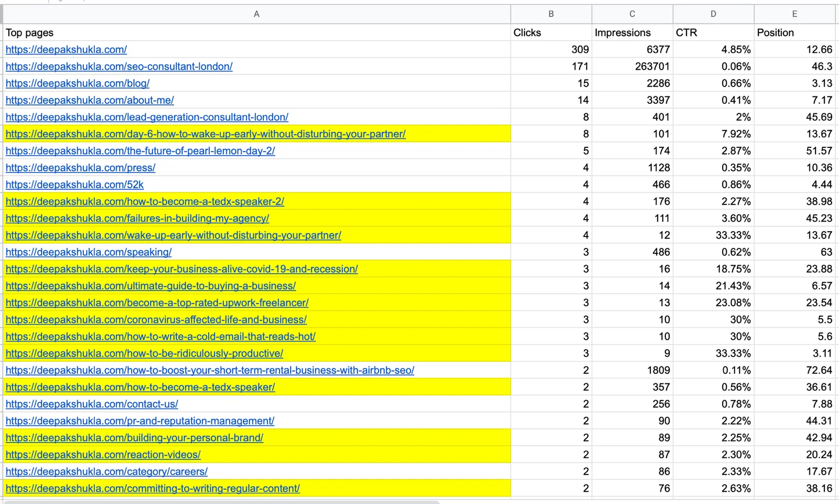The height and width of the screenshot is (504, 839).
Task: Open the how-to-write-a-cold-email link
Action: (x=160, y=336)
